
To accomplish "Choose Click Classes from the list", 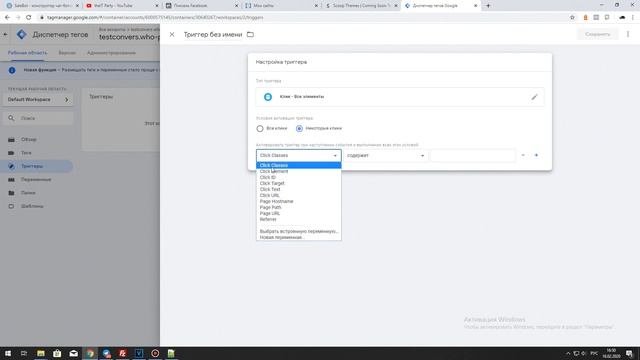I will tap(298, 165).
